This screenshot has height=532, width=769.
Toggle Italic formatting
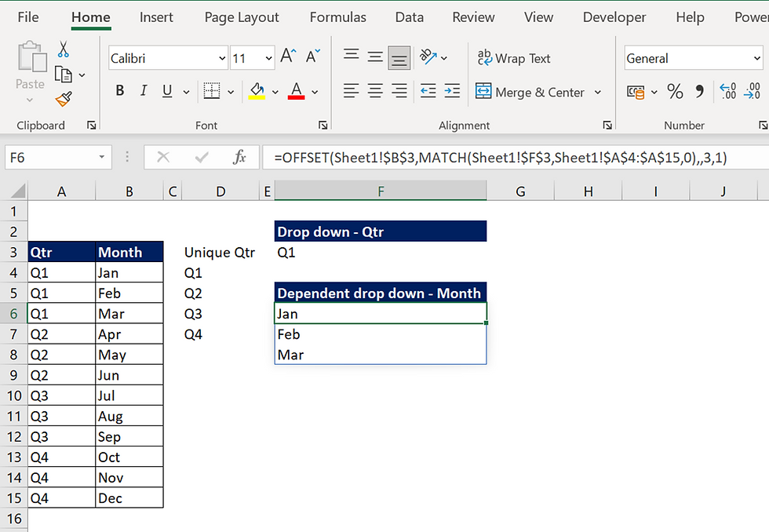143,91
